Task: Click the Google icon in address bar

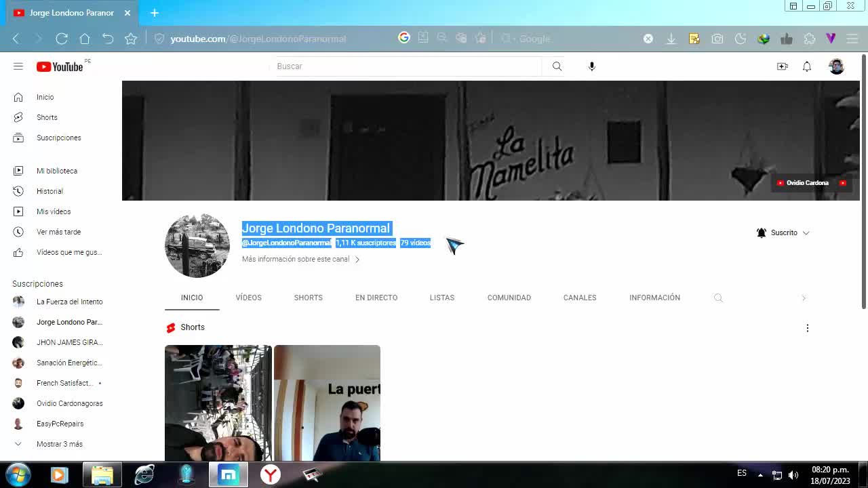Action: [404, 38]
